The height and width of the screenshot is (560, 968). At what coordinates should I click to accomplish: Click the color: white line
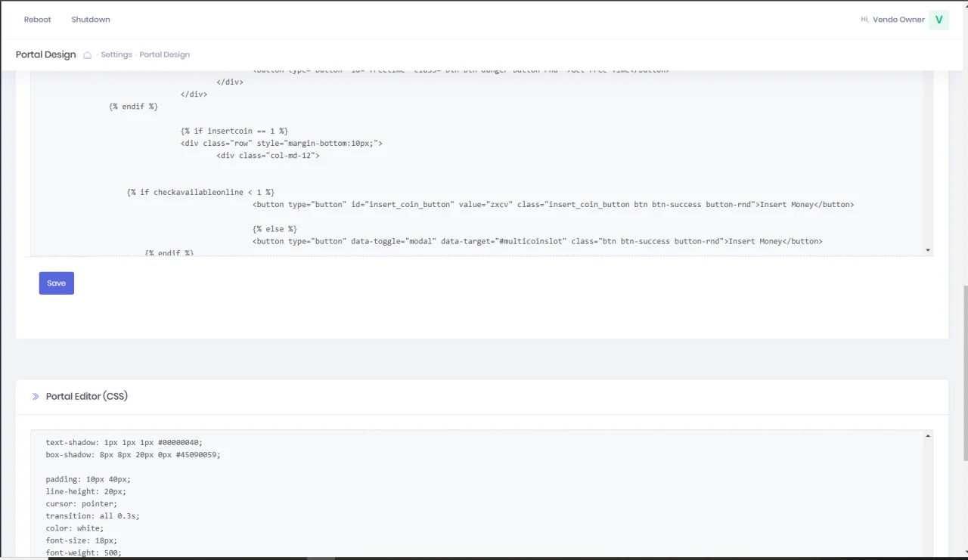75,528
